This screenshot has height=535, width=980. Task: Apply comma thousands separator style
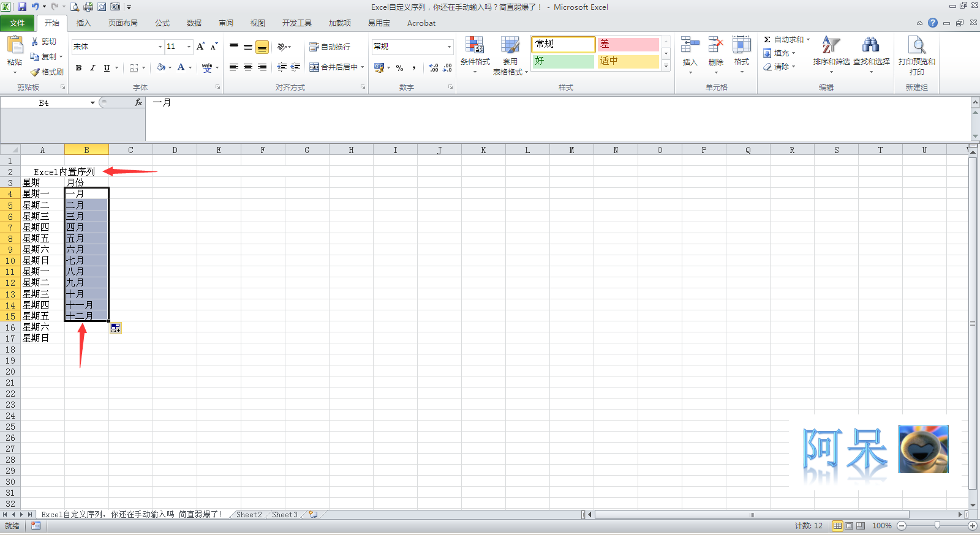[414, 68]
